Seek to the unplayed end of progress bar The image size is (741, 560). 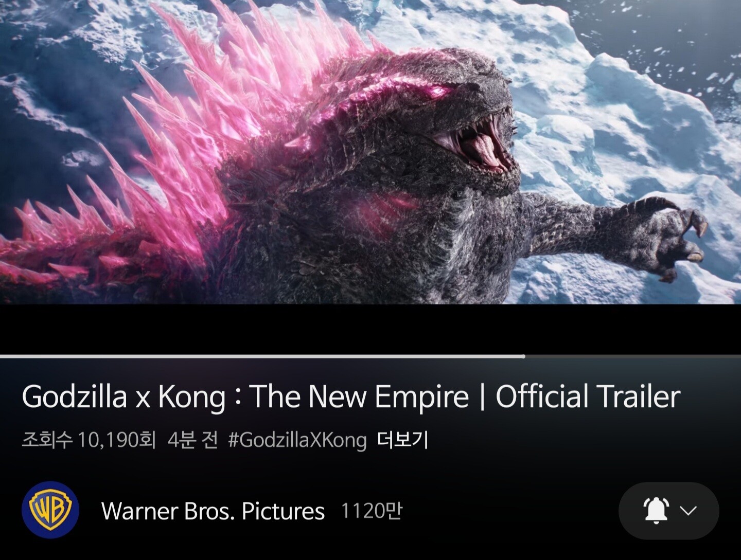click(633, 356)
